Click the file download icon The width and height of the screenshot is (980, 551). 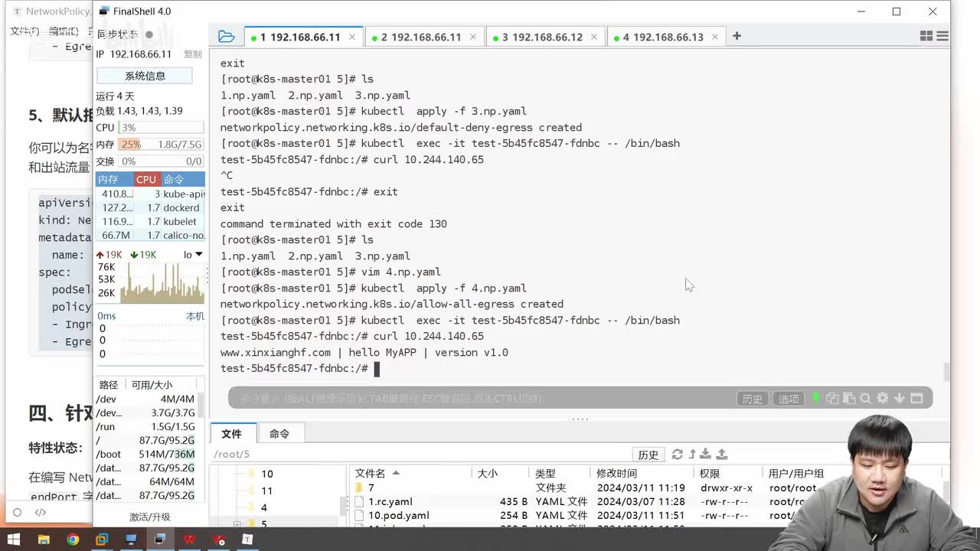706,455
